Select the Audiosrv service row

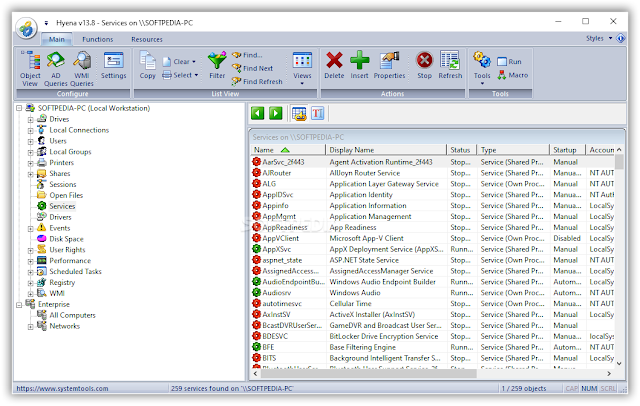[432, 293]
